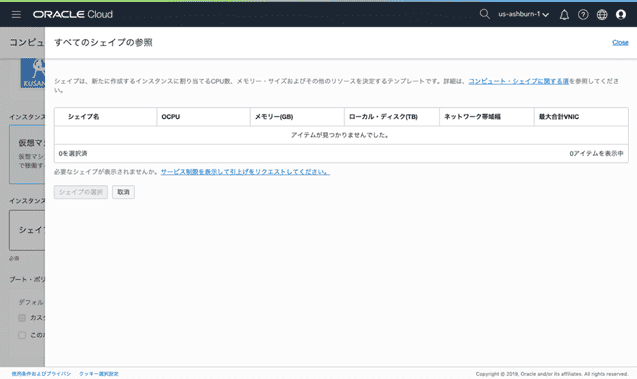This screenshot has height=379, width=637.
Task: Click the blue image thumbnail in background page
Action: tap(33, 74)
